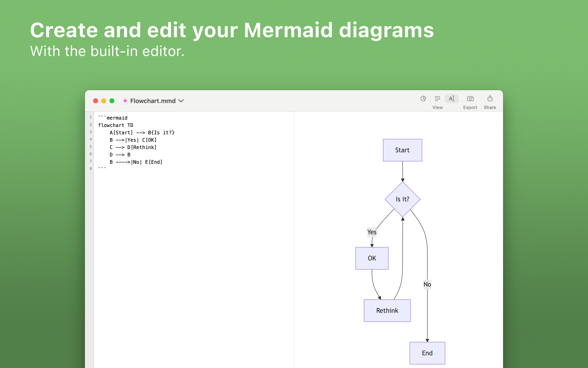Click the View label in the toolbar
Image resolution: width=588 pixels, height=368 pixels.
(x=437, y=107)
